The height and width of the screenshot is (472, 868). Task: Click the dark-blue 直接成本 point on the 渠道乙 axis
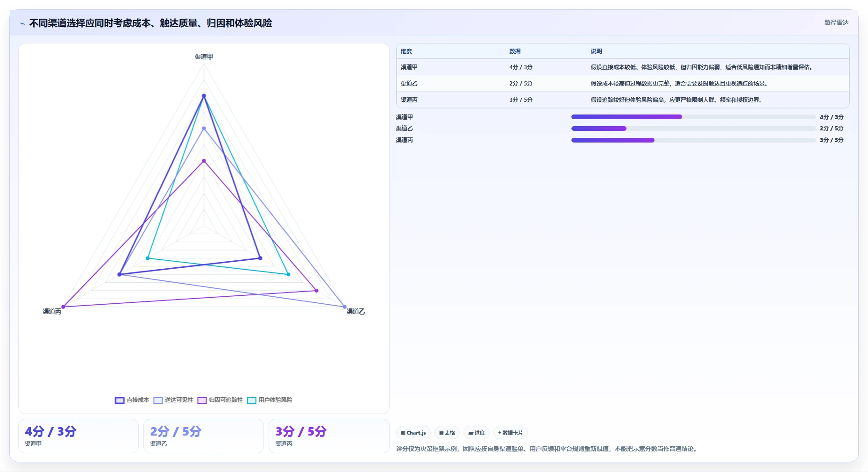pyautogui.click(x=260, y=258)
